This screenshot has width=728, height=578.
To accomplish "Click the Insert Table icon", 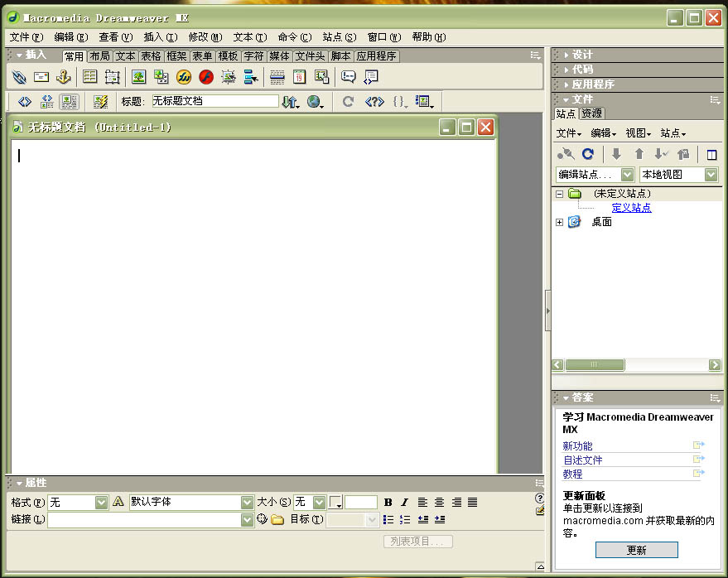I will tap(89, 77).
